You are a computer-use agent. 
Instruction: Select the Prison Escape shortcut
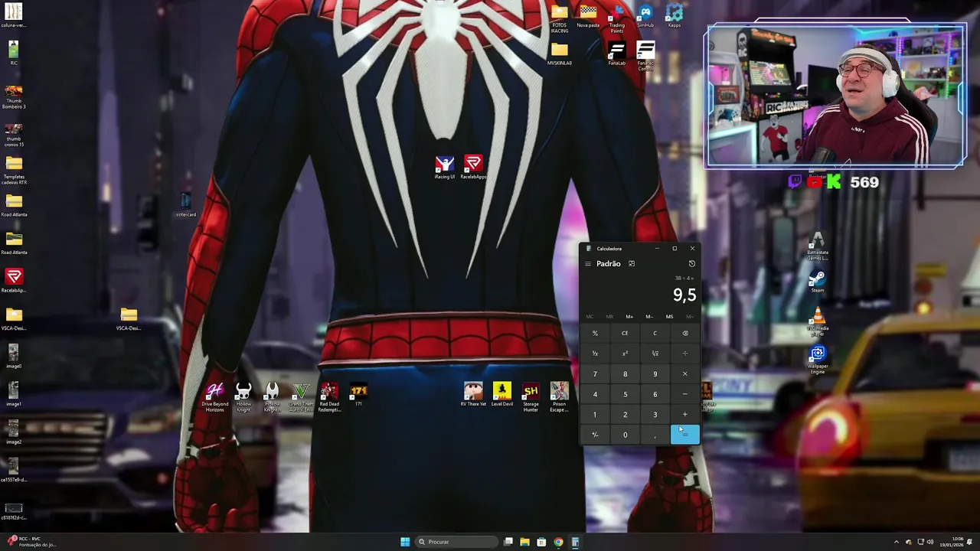click(559, 398)
